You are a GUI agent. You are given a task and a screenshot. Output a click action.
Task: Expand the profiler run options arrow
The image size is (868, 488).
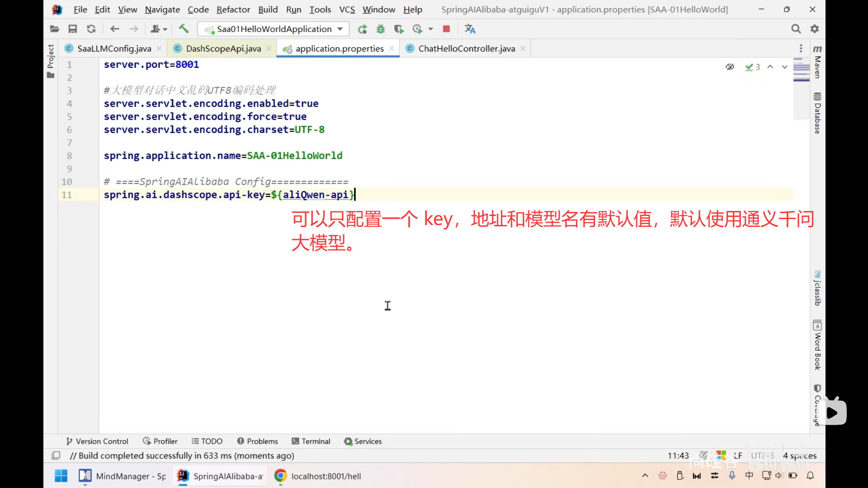[x=431, y=29]
